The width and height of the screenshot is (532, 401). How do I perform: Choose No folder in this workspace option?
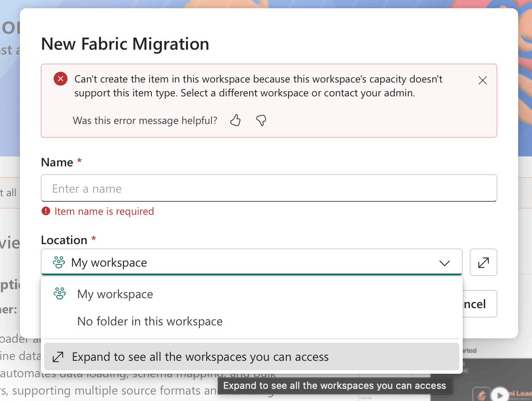click(x=150, y=321)
